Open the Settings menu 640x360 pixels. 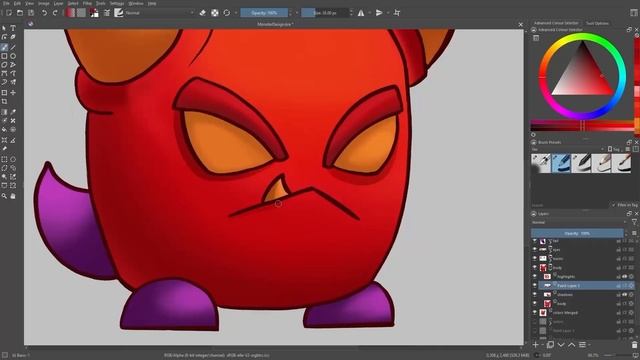coord(117,3)
